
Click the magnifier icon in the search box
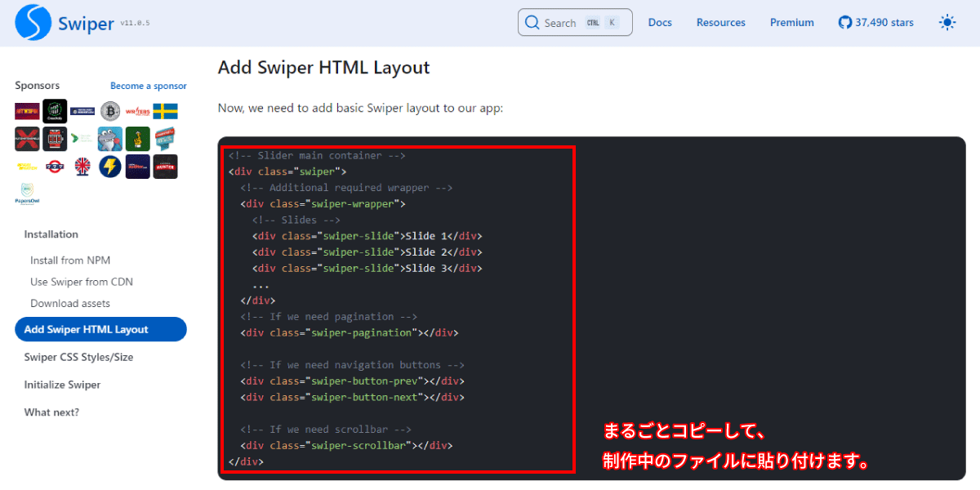(532, 23)
